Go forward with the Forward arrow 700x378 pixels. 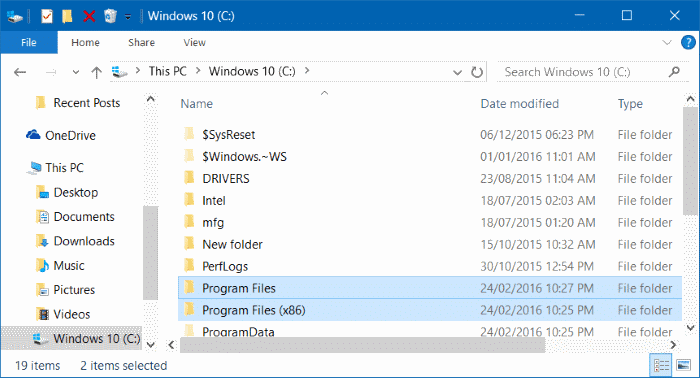click(51, 72)
